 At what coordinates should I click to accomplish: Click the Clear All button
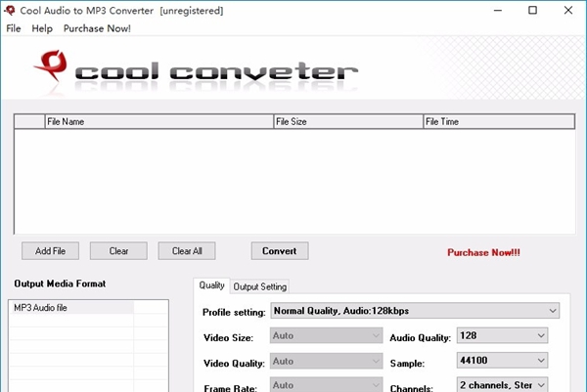point(187,251)
